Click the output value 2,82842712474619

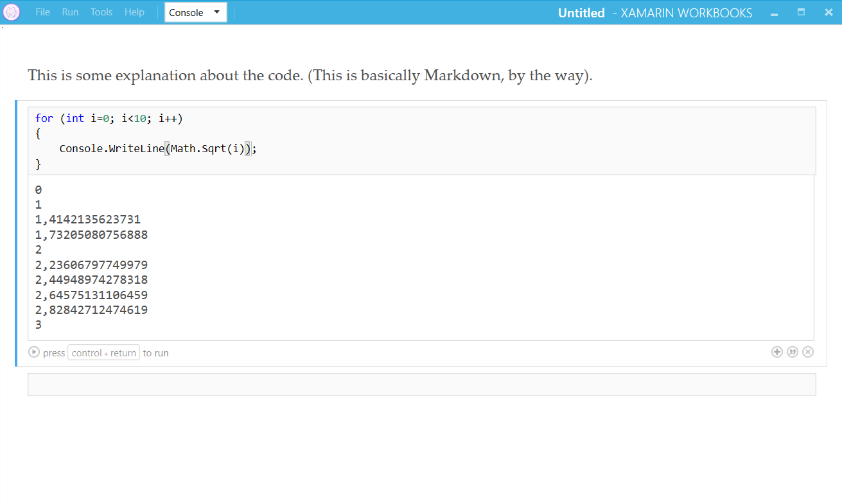[x=91, y=310]
